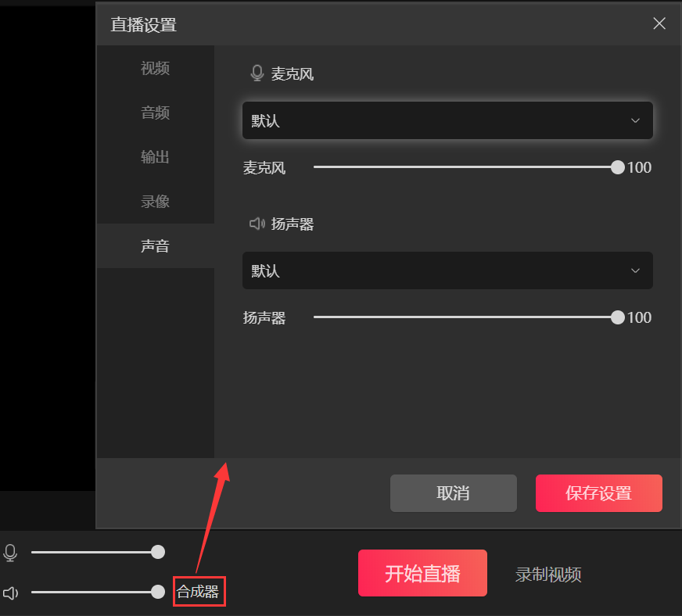Open the 音频 settings tab
The height and width of the screenshot is (616, 682).
click(x=156, y=113)
